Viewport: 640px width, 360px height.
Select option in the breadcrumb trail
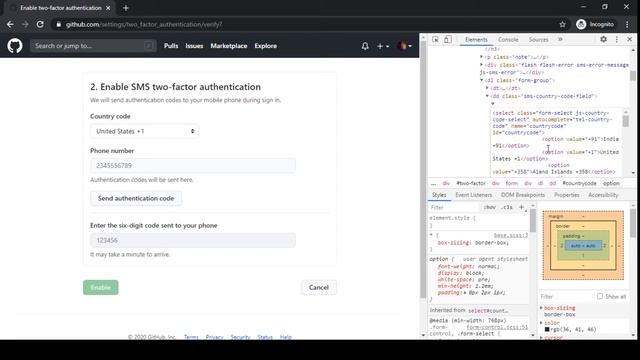click(x=611, y=184)
